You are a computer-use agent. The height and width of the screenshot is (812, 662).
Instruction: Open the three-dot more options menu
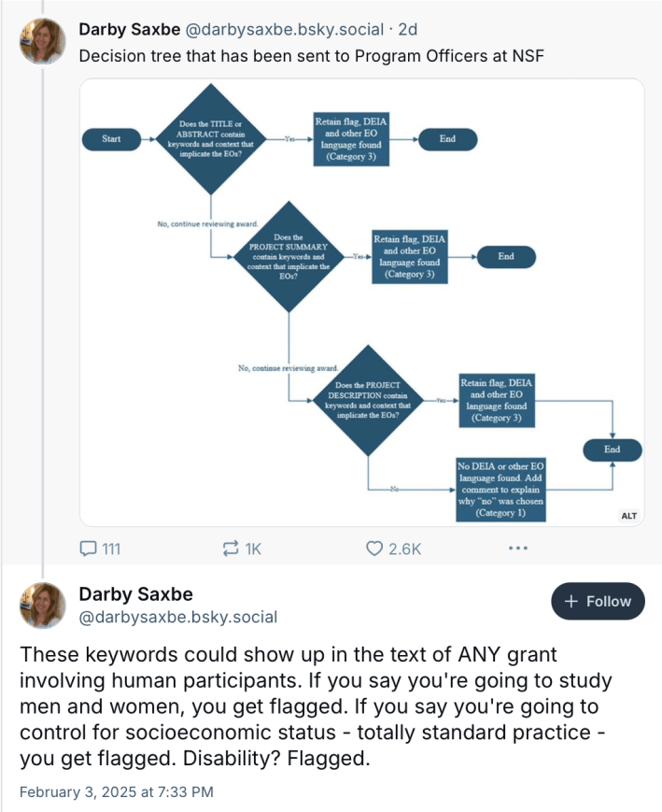click(x=518, y=548)
